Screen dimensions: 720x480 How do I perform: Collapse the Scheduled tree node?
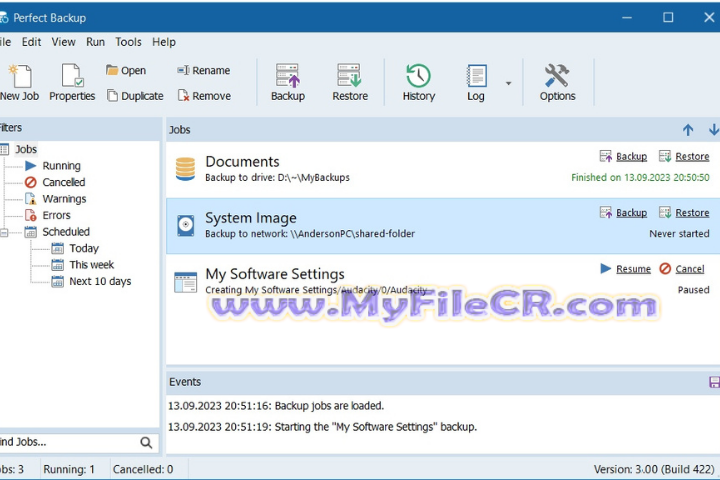click(4, 232)
